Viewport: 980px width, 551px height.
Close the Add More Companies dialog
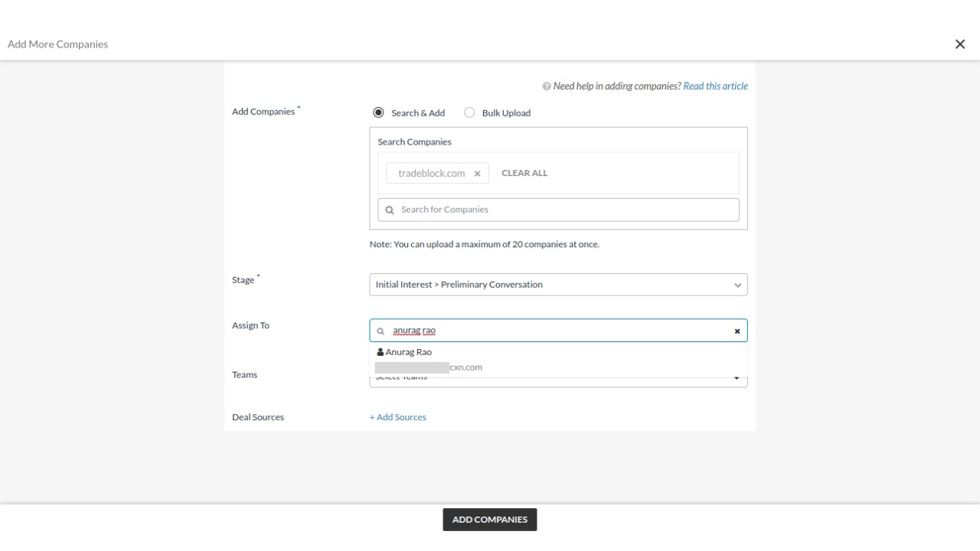coord(959,44)
